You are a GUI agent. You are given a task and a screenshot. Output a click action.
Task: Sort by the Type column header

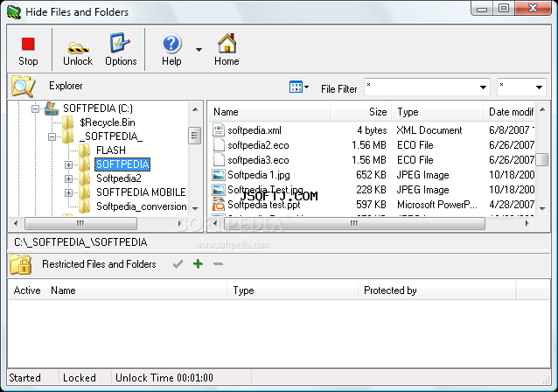click(437, 112)
